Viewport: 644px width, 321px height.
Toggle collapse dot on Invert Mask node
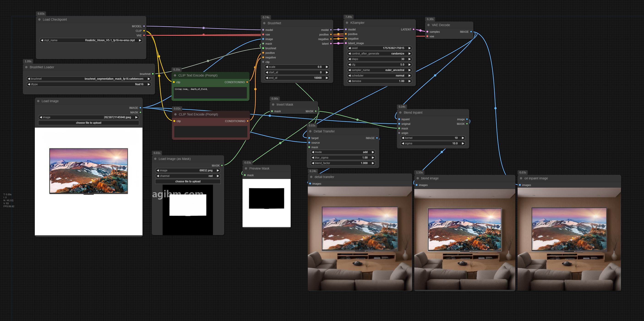(x=273, y=104)
